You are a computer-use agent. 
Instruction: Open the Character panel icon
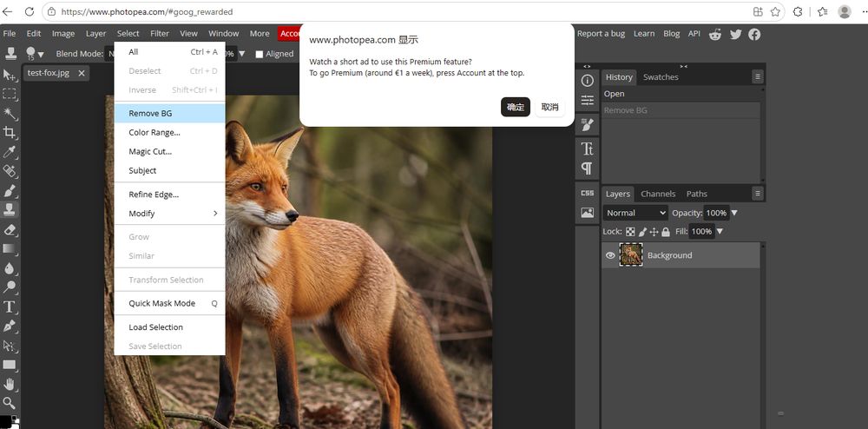(x=588, y=148)
